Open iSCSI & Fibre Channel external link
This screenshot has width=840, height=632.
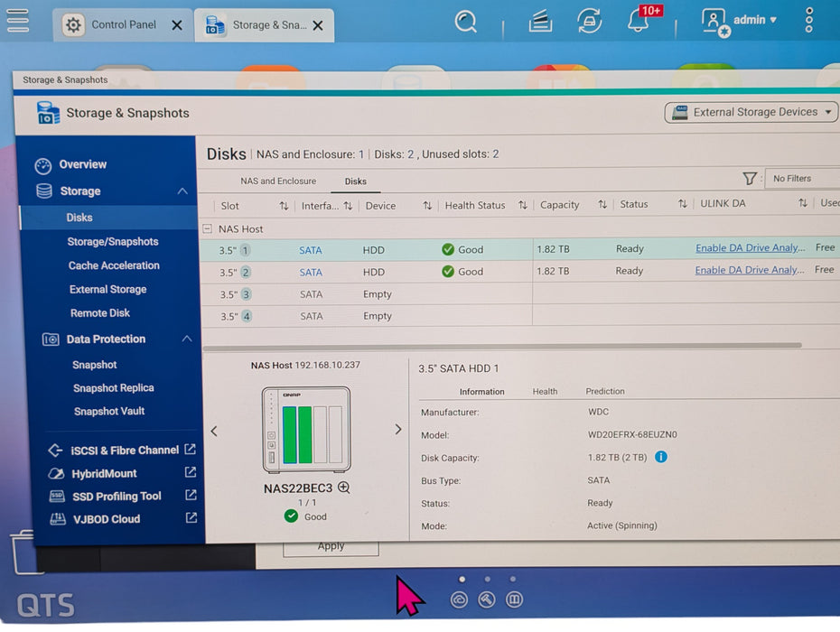(x=191, y=450)
